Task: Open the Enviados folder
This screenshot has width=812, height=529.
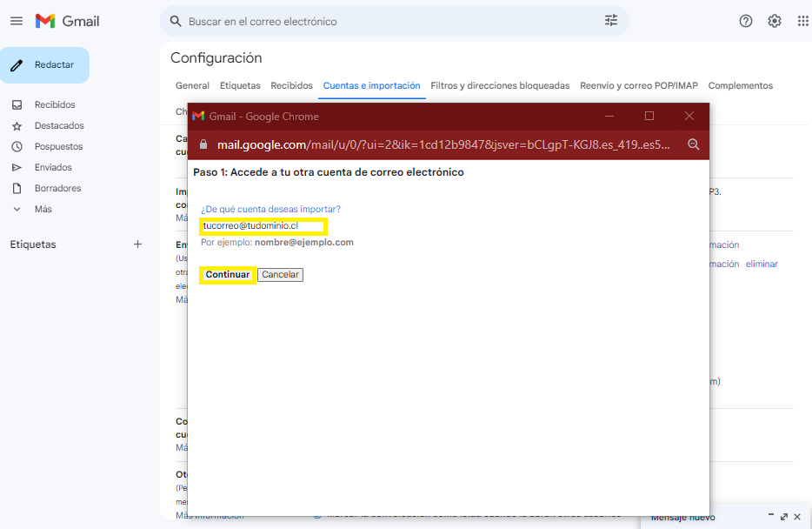Action: [53, 167]
